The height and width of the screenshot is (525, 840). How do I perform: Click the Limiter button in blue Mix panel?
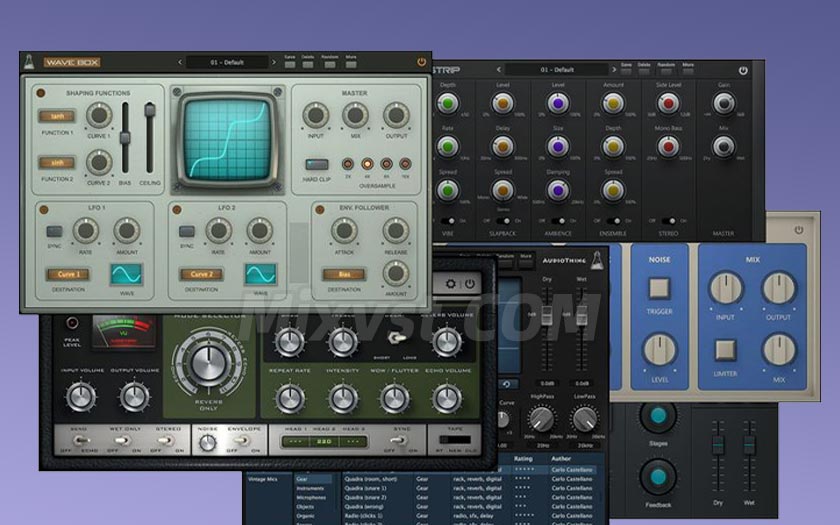pyautogui.click(x=725, y=350)
